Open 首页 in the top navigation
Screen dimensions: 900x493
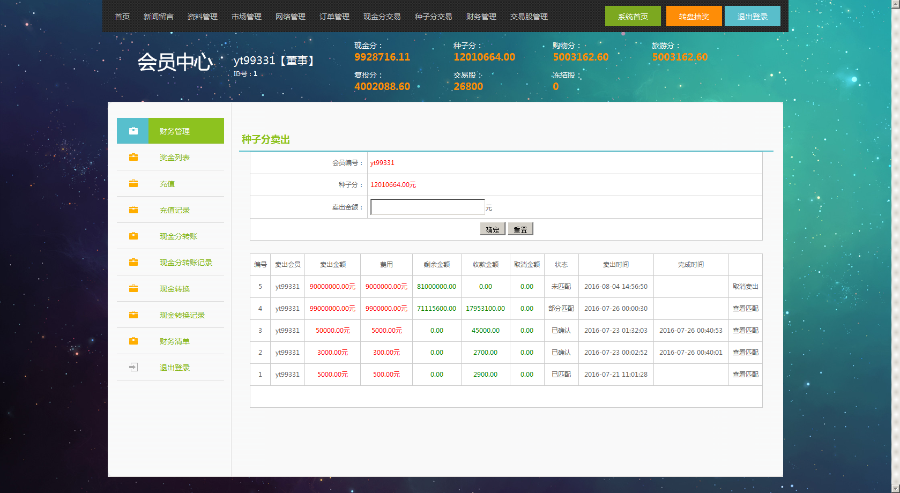(122, 17)
